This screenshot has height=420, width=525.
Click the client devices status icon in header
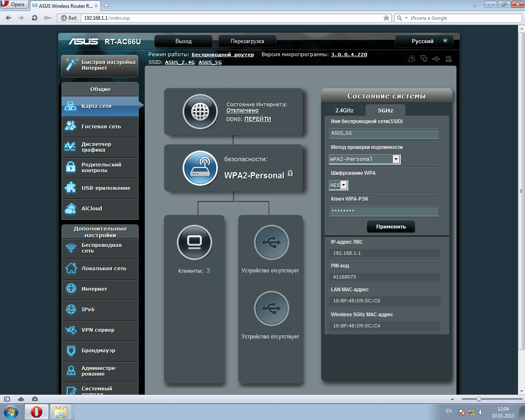pos(424,59)
